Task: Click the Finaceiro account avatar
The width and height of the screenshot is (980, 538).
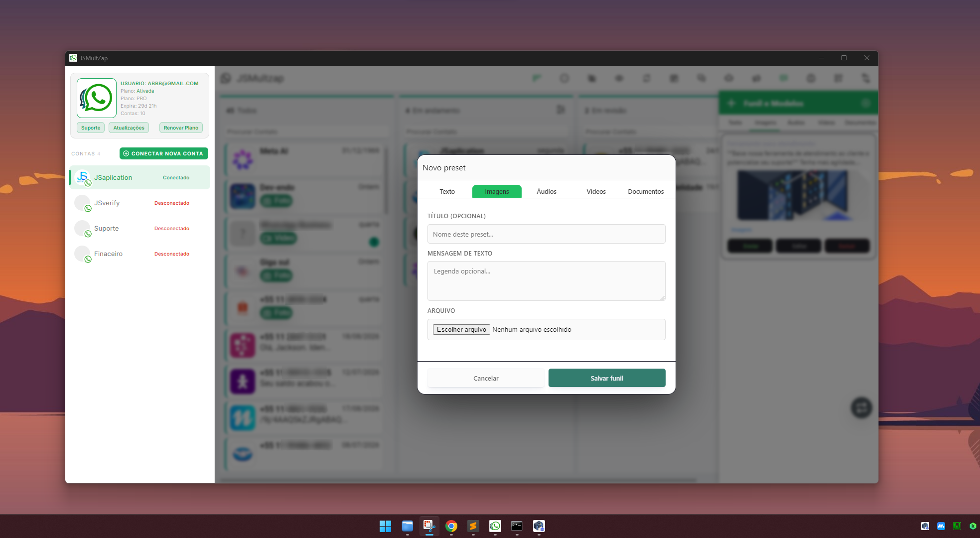Action: click(x=83, y=254)
